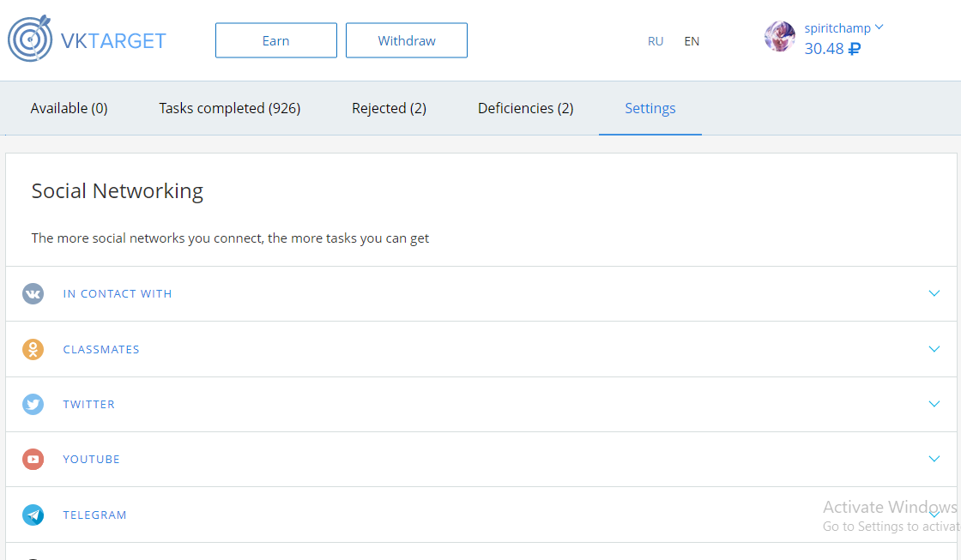Screen dimensions: 961x560
Task: Click the 30.48 ruble balance
Action: (832, 49)
